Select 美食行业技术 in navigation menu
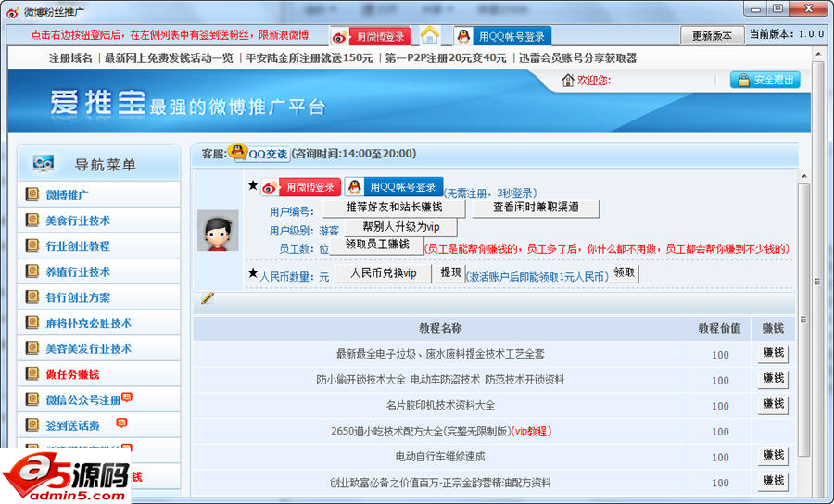 [78, 220]
